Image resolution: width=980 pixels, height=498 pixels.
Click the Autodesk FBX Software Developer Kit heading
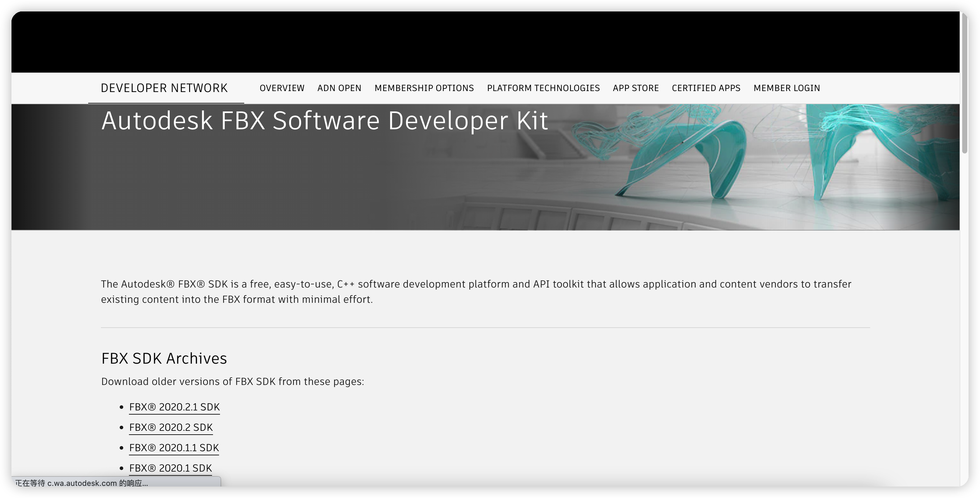click(x=324, y=121)
